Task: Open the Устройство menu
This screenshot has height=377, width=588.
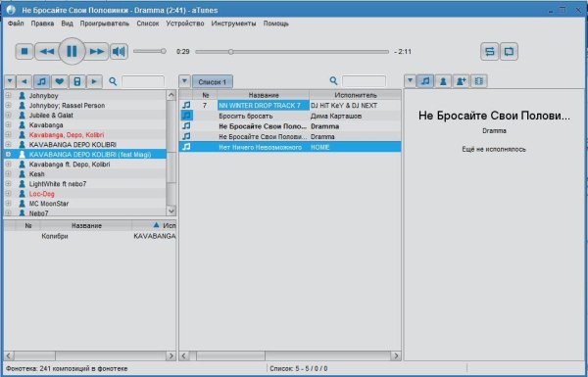Action: tap(185, 24)
